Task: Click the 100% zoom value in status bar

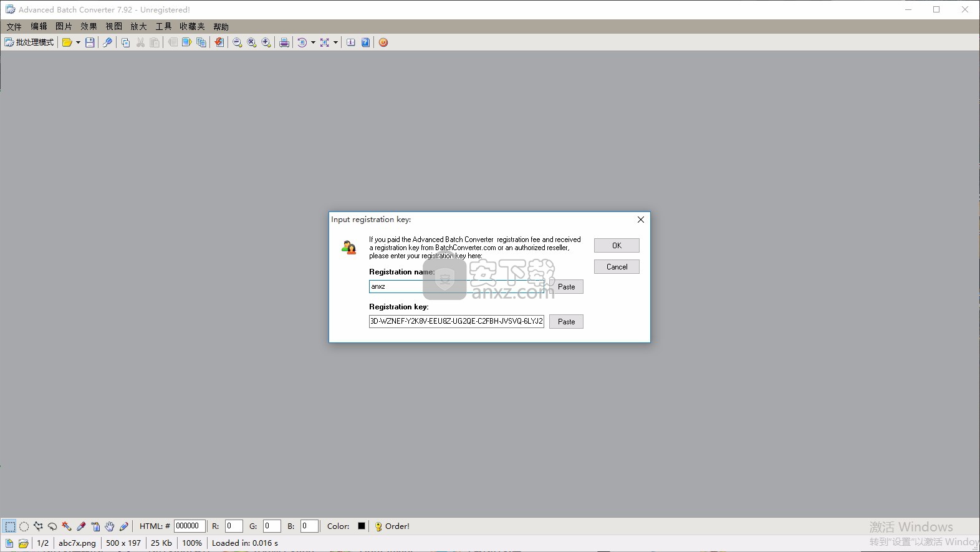Action: pyautogui.click(x=192, y=543)
